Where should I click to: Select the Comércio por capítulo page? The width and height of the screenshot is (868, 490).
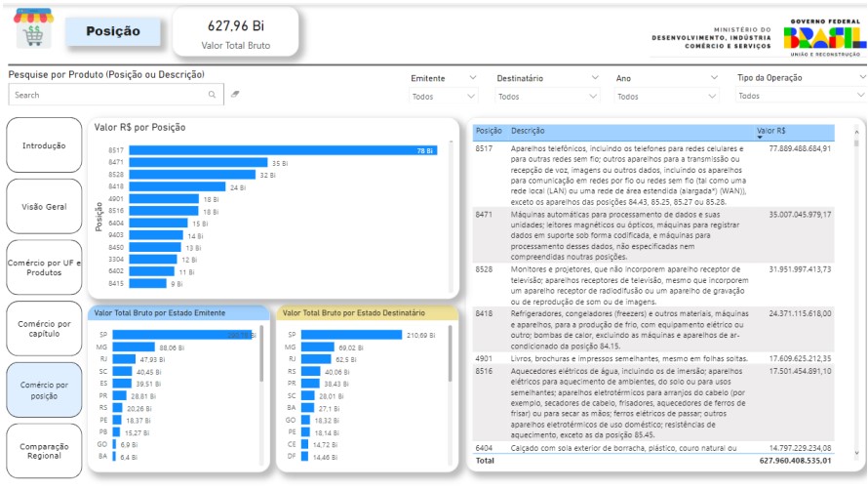tap(44, 329)
